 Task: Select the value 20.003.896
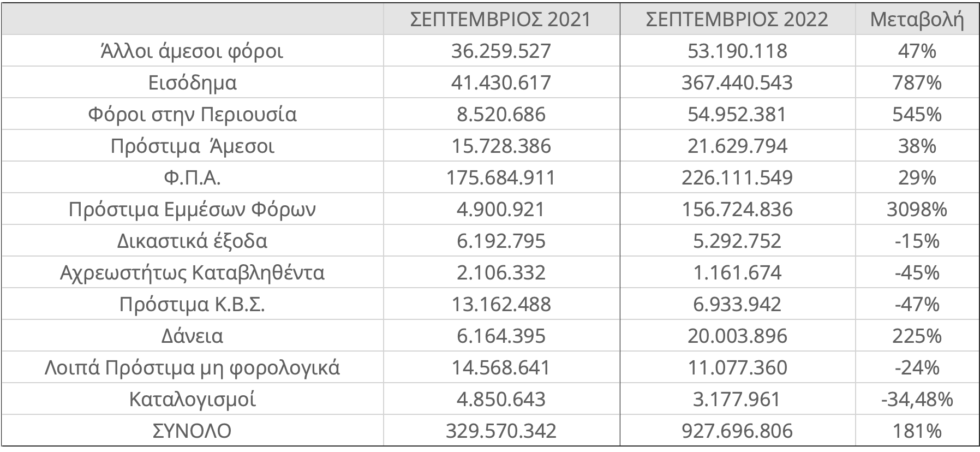tap(737, 336)
